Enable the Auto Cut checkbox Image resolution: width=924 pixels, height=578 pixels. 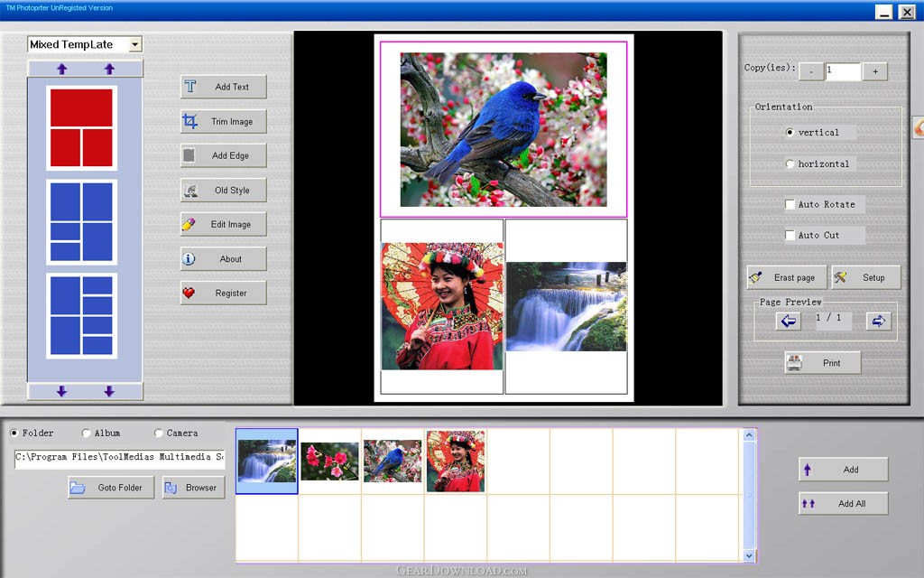click(790, 235)
